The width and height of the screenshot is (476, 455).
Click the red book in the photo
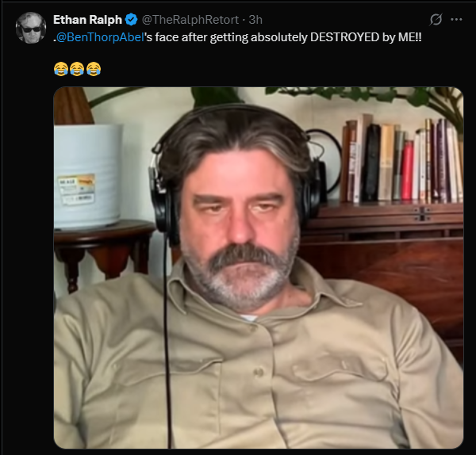407,170
